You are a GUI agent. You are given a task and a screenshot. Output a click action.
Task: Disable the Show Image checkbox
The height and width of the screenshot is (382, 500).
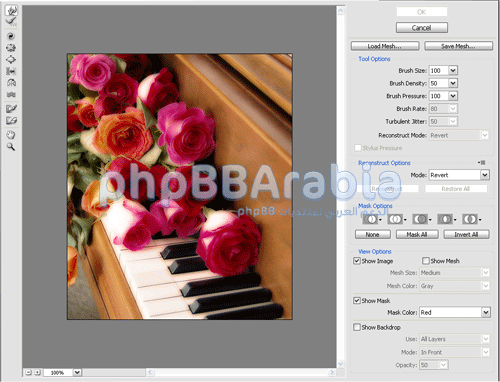pyautogui.click(x=357, y=261)
